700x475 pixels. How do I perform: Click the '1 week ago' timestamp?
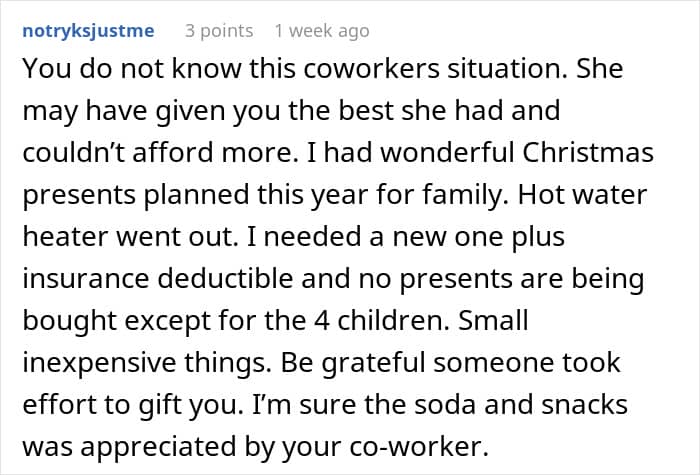tap(321, 31)
